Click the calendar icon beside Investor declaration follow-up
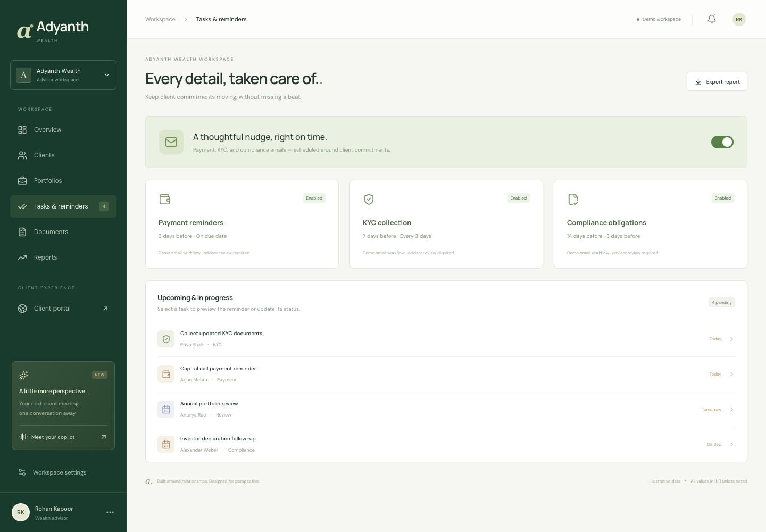Viewport: 766px width, 532px height. tap(166, 444)
